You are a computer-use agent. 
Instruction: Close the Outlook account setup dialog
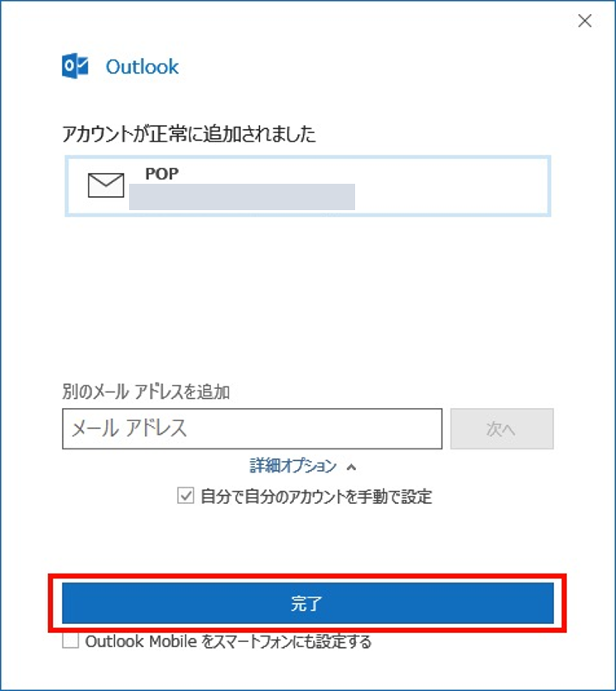click(x=585, y=21)
